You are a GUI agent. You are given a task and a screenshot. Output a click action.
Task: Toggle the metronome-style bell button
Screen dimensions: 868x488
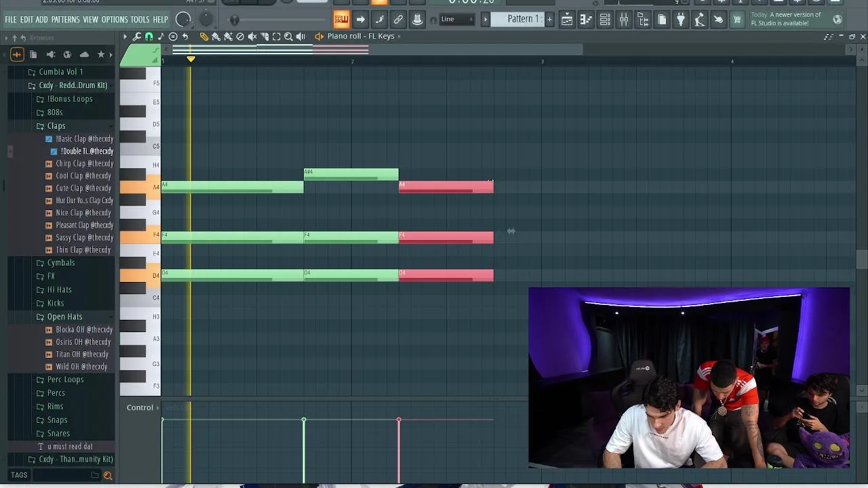click(416, 19)
